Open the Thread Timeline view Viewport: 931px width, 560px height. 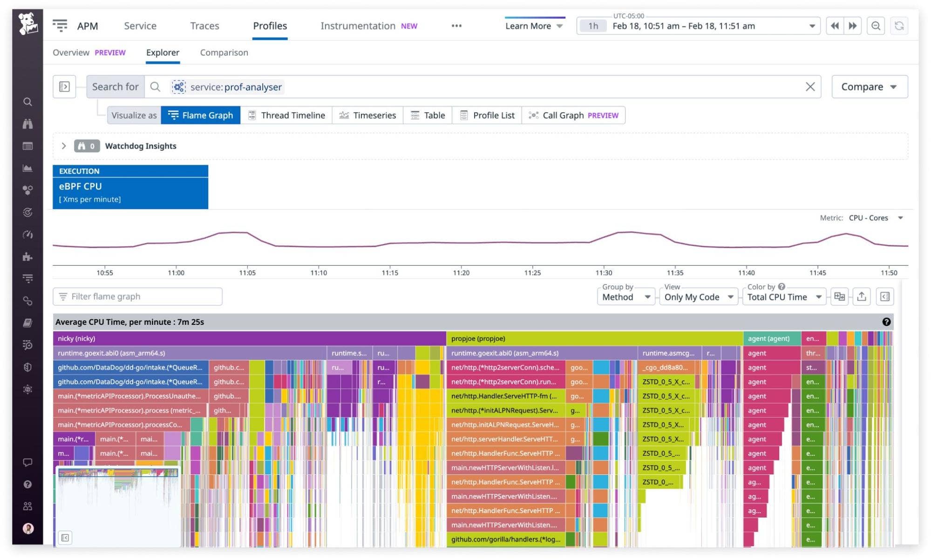click(292, 115)
